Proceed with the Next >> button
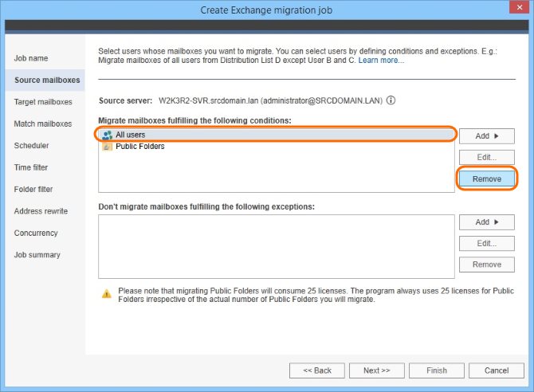The image size is (534, 392). (x=377, y=370)
